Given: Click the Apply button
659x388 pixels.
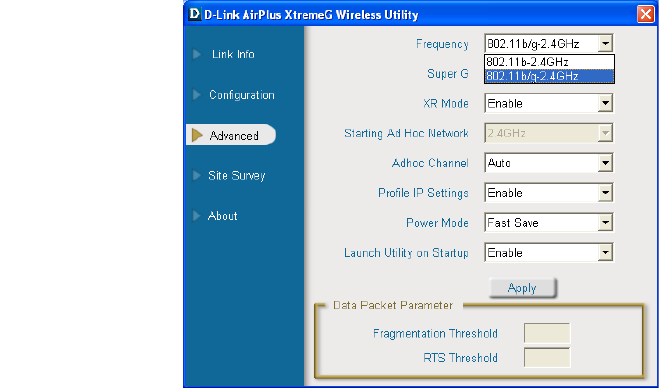Looking at the screenshot, I should [522, 288].
